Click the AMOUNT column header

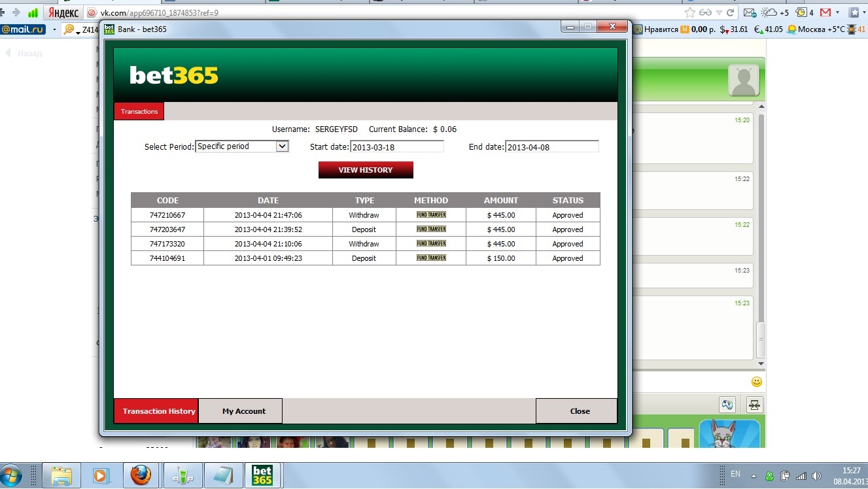click(501, 200)
